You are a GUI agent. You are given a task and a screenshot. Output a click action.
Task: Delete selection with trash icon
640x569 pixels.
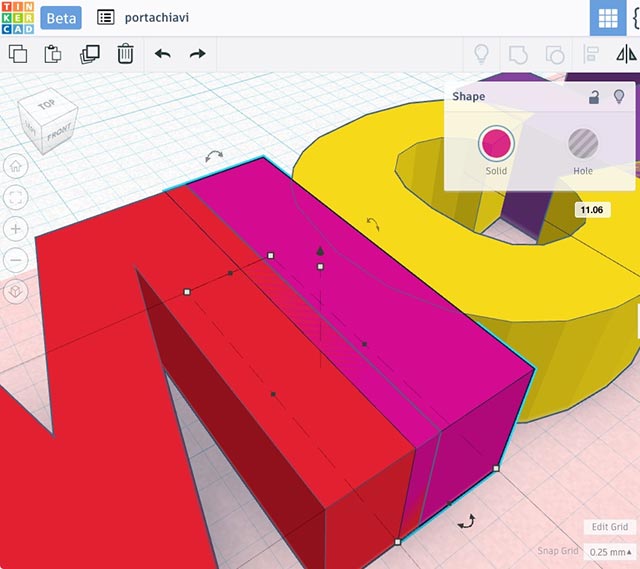[x=125, y=54]
